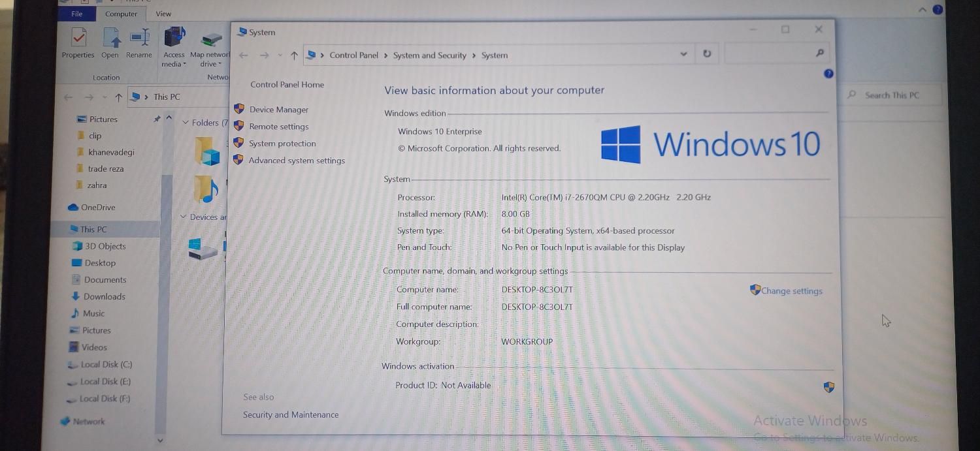Go up one level in the System window
The image size is (980, 451).
[294, 55]
